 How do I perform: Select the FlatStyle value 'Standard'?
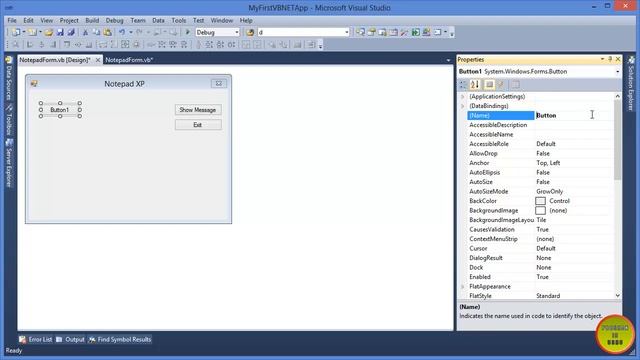tap(548, 296)
